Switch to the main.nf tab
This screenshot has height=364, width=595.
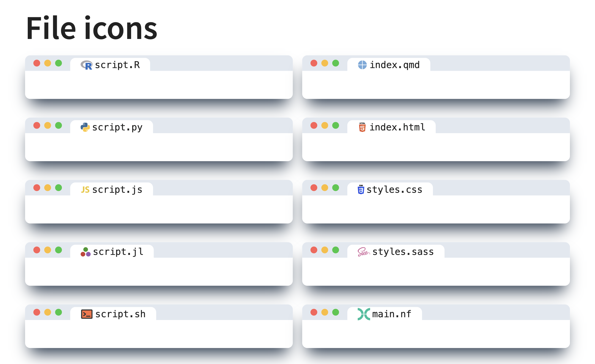click(x=391, y=314)
